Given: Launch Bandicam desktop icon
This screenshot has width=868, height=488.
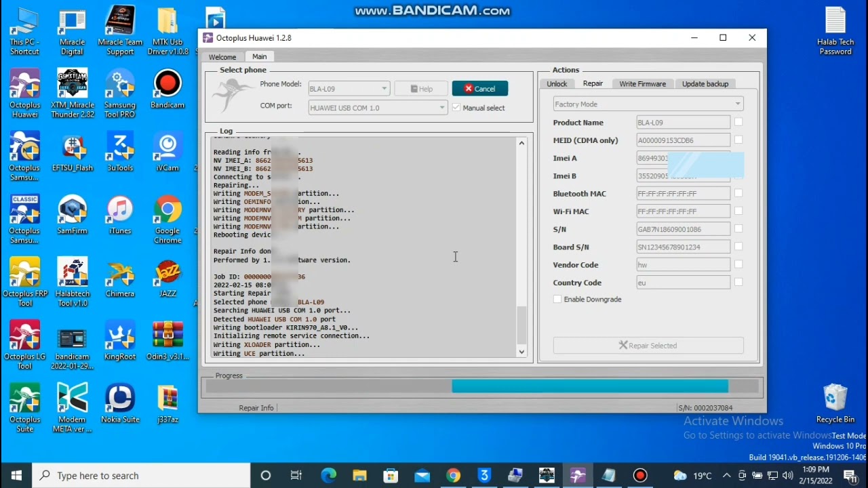Looking at the screenshot, I should 167,89.
